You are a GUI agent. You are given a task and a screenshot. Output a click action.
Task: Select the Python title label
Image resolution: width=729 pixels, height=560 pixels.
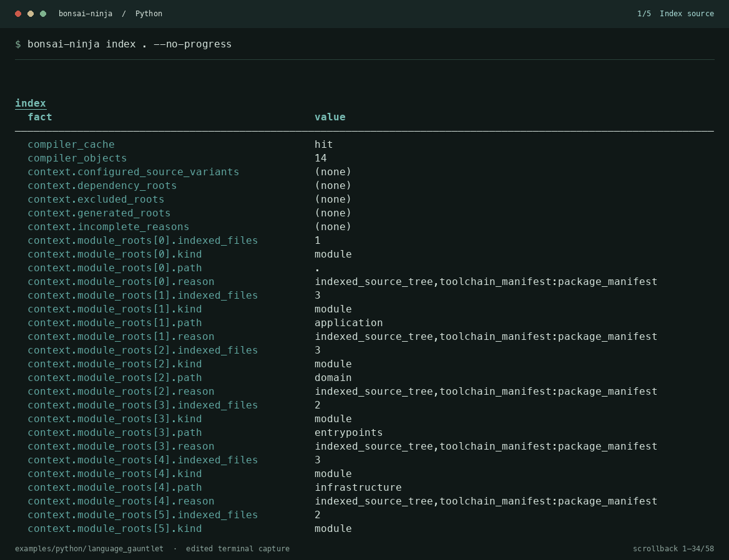pyautogui.click(x=149, y=14)
